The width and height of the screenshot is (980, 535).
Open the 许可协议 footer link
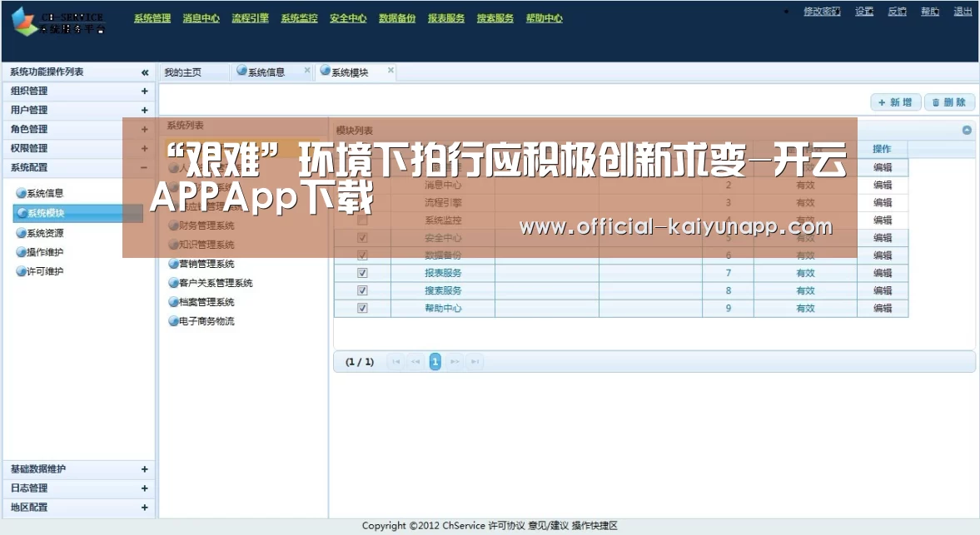coord(507,526)
